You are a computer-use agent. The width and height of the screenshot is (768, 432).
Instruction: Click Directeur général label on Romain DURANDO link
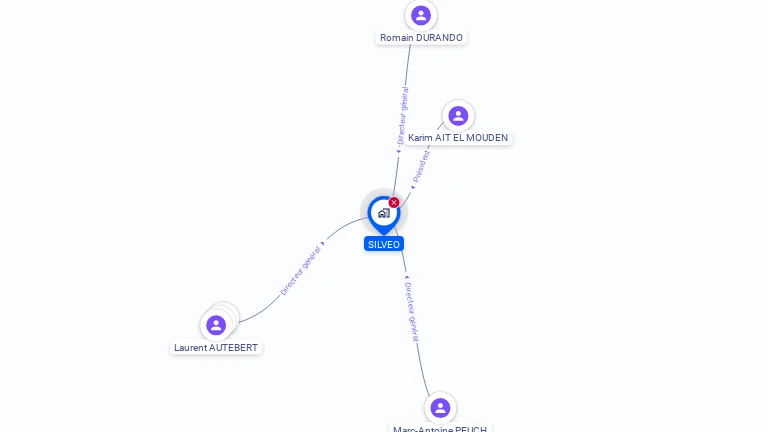coord(403,116)
